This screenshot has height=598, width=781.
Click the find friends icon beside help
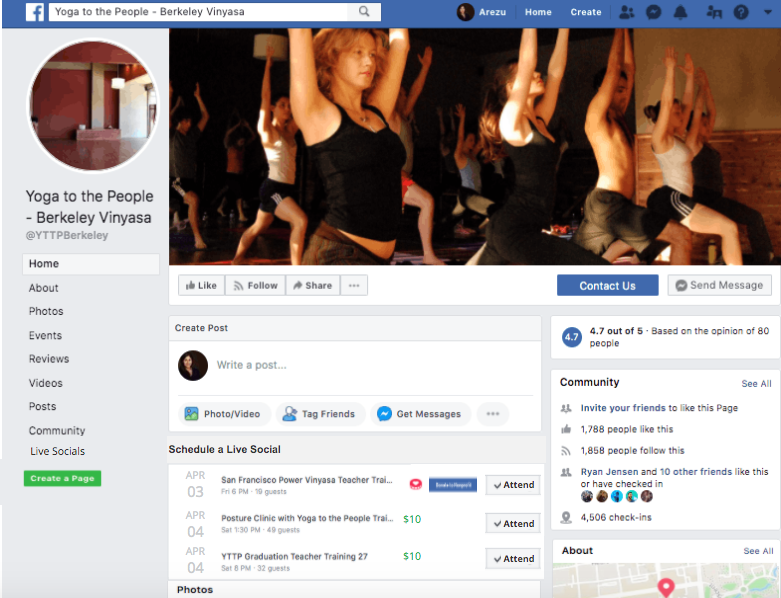714,12
